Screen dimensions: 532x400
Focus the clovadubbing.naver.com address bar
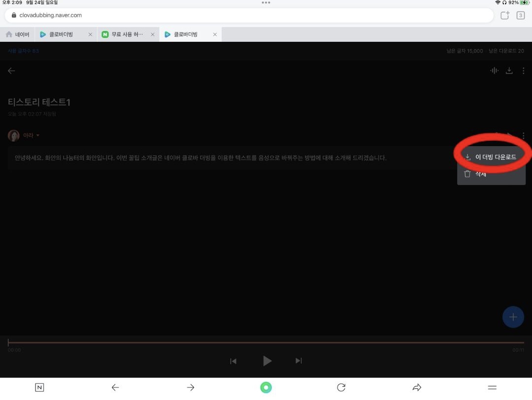click(249, 15)
